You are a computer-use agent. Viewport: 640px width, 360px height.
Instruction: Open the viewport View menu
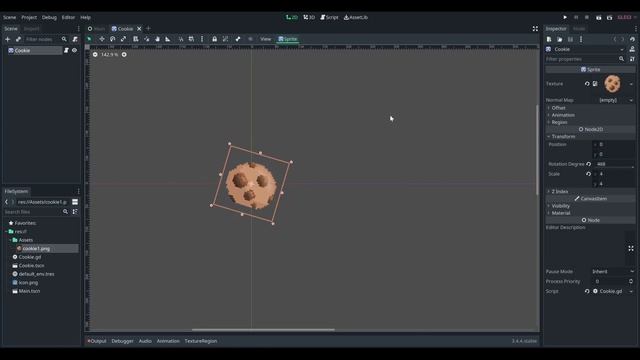pyautogui.click(x=266, y=39)
